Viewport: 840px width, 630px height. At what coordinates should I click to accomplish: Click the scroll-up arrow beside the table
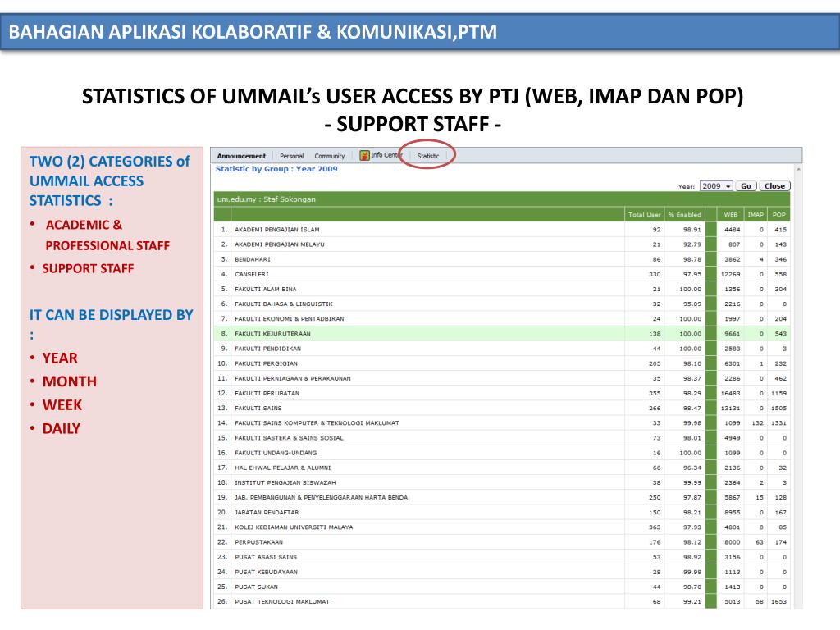(798, 169)
